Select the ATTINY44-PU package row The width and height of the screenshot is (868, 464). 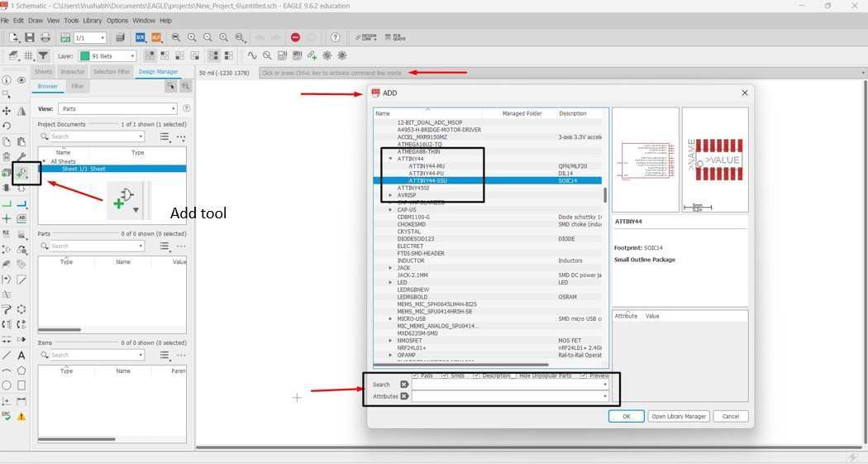pos(488,174)
